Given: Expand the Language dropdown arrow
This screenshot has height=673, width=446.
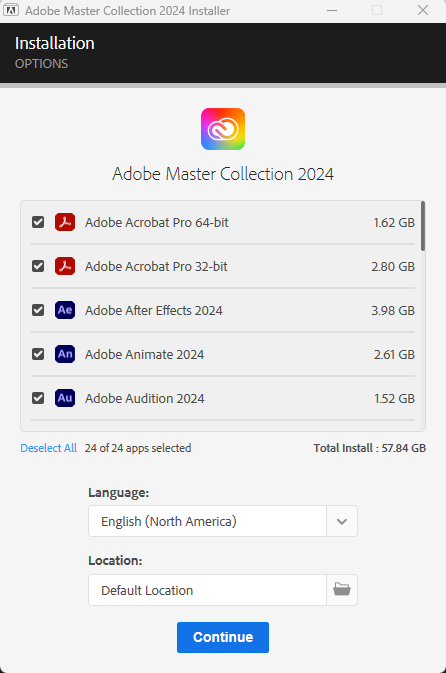Looking at the screenshot, I should [342, 521].
